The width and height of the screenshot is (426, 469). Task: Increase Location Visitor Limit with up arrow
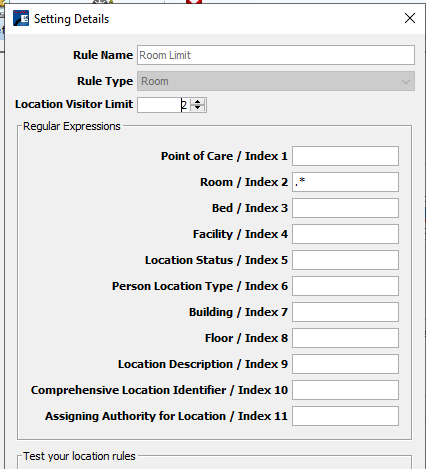click(x=198, y=102)
